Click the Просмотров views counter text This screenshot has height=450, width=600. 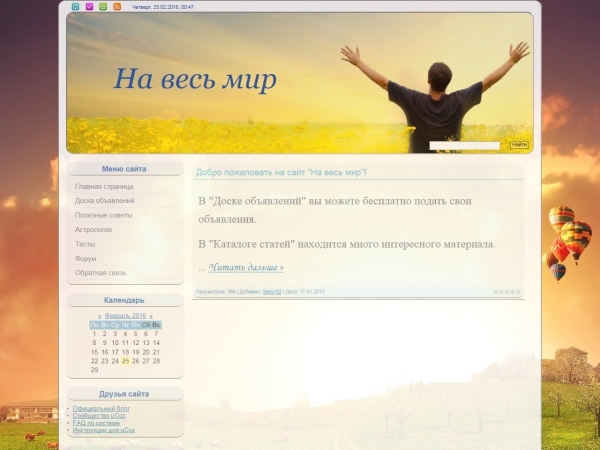(x=216, y=292)
